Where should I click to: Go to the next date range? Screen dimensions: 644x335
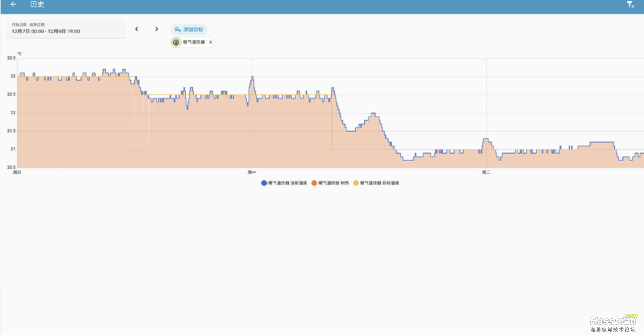click(x=157, y=29)
